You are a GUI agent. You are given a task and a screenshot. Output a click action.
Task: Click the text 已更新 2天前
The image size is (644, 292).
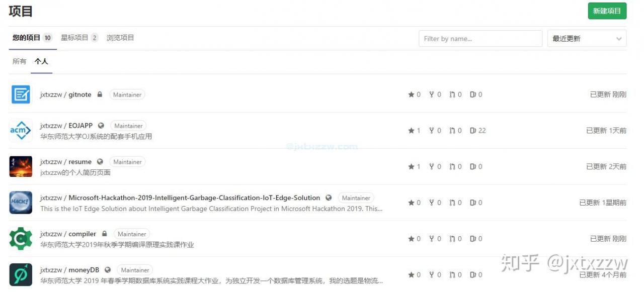pos(606,167)
